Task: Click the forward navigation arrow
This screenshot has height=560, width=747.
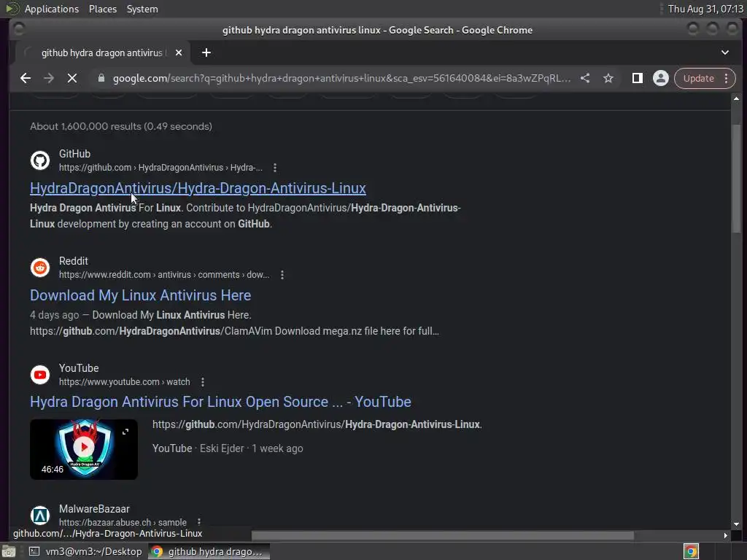Action: tap(49, 78)
